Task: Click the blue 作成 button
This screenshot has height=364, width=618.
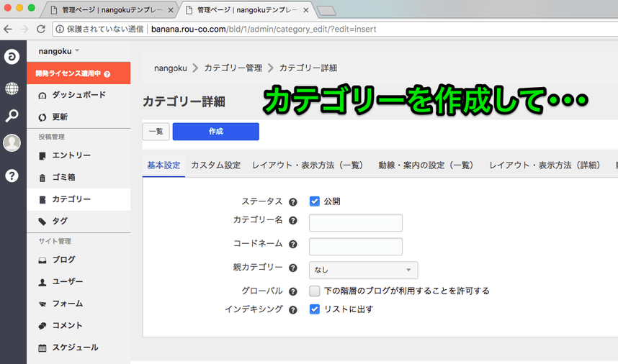Action: coord(215,132)
